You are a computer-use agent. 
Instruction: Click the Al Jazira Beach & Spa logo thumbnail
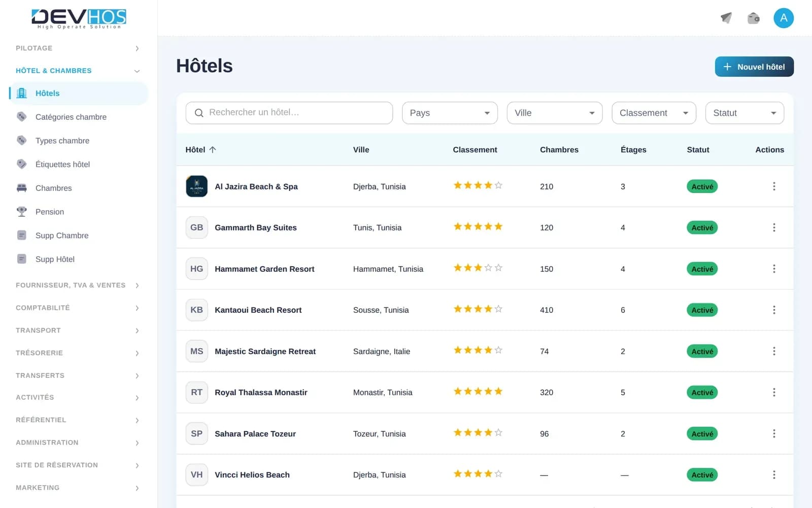click(197, 186)
